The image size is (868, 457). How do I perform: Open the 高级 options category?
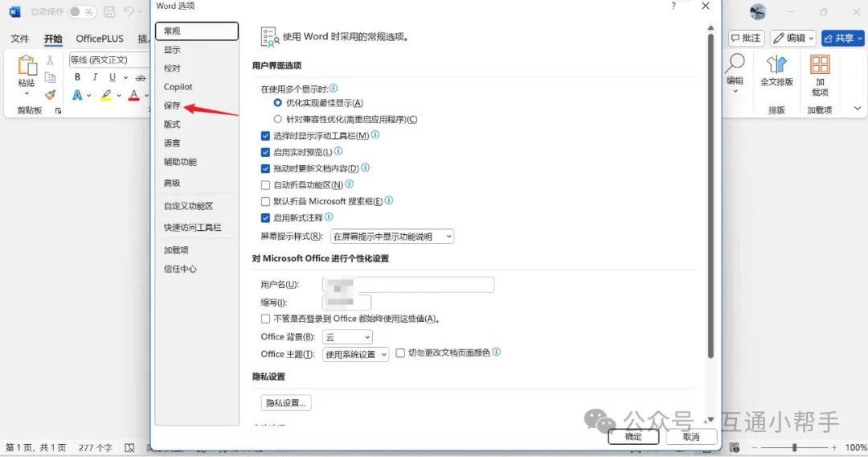[x=172, y=183]
